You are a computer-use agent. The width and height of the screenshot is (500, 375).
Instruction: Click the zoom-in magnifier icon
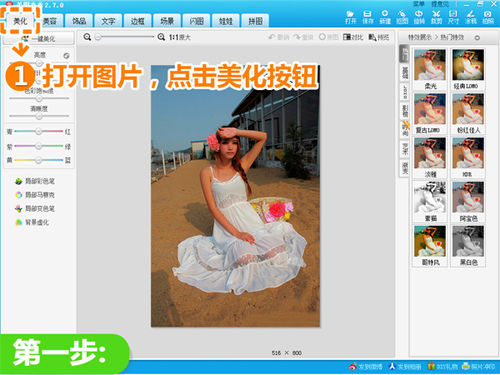pos(161,37)
